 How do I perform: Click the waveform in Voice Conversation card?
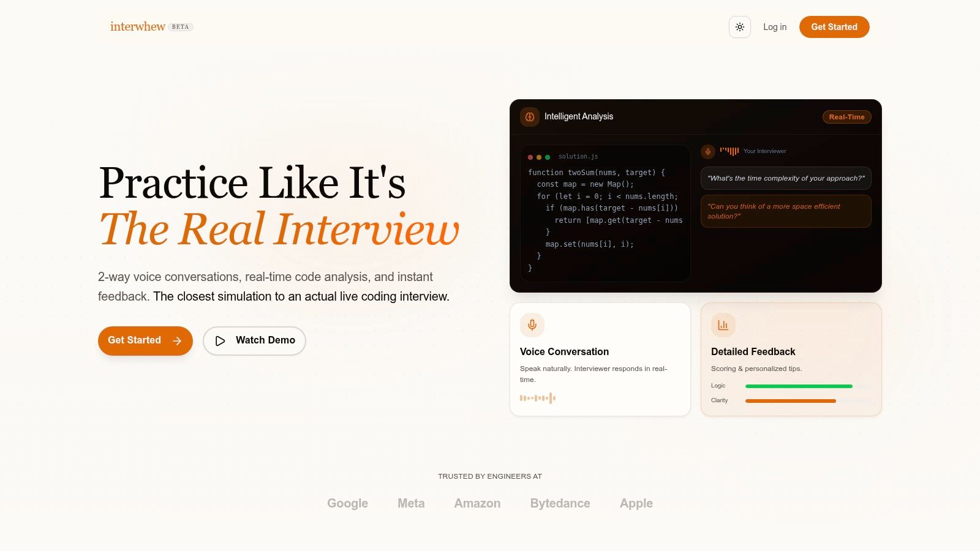coord(538,398)
